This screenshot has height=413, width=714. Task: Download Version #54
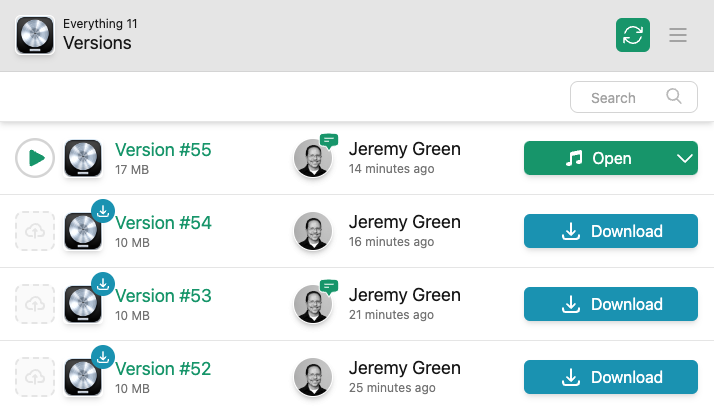pyautogui.click(x=610, y=231)
